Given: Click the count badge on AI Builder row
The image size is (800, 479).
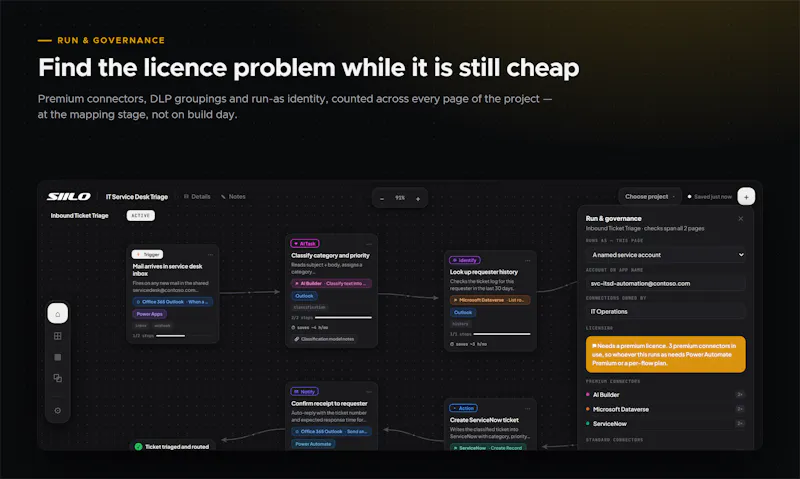Looking at the screenshot, I should point(740,394).
